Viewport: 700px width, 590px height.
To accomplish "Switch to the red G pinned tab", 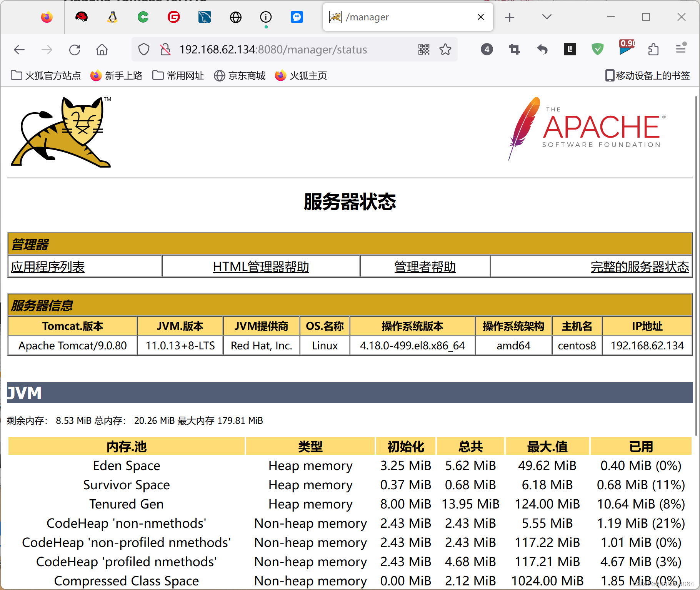I will coord(174,17).
